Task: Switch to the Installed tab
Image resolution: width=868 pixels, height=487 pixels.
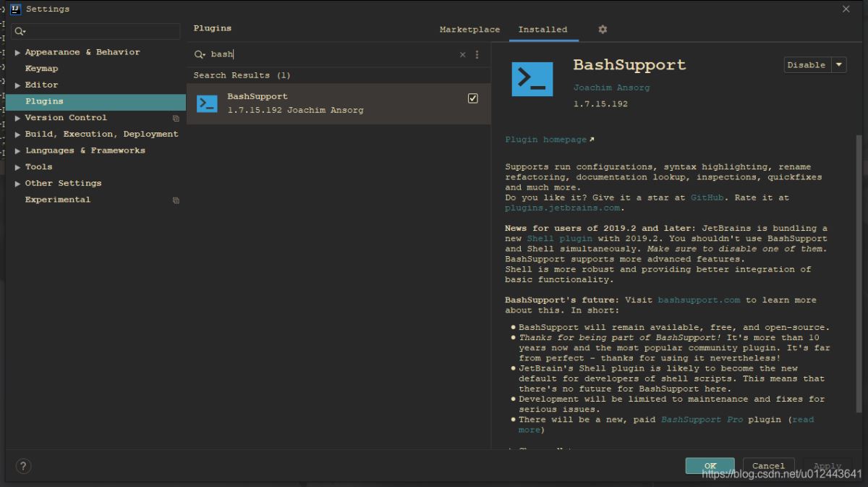Action: (543, 30)
